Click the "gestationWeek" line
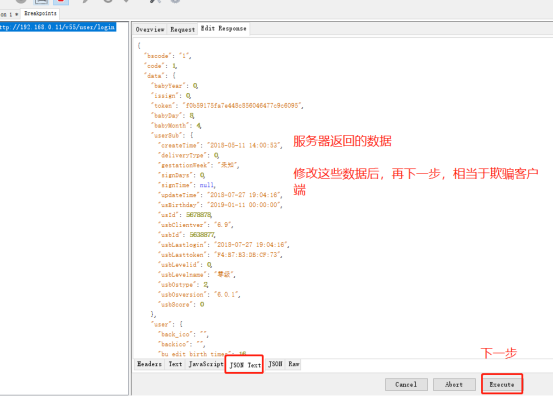 tap(199, 165)
